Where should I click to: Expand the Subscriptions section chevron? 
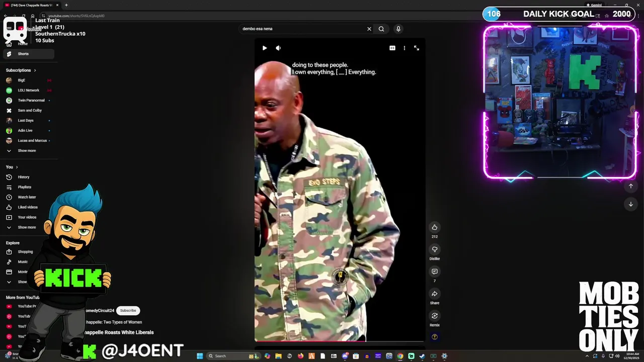click(35, 70)
